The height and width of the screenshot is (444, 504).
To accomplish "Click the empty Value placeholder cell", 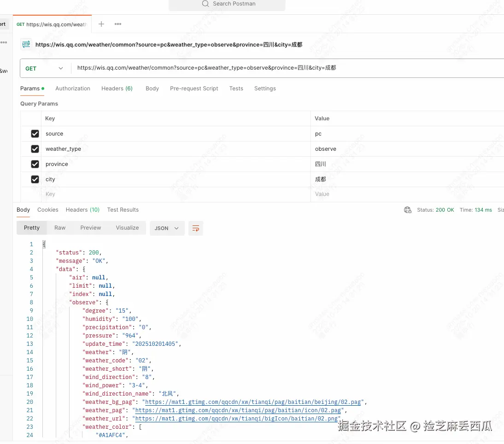I will tap(407, 194).
